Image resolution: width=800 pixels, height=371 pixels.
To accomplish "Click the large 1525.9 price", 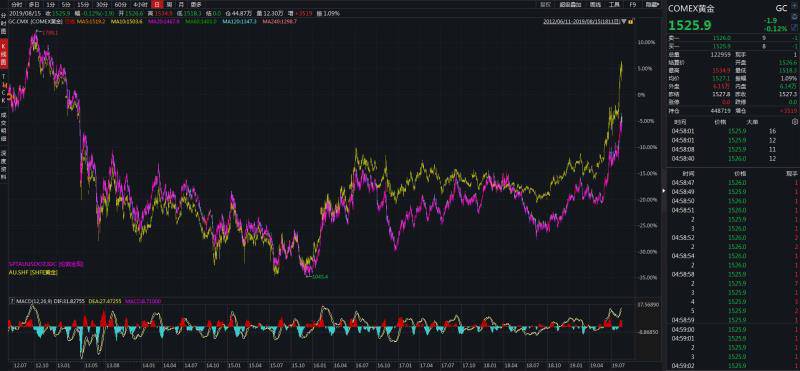I will pyautogui.click(x=690, y=25).
